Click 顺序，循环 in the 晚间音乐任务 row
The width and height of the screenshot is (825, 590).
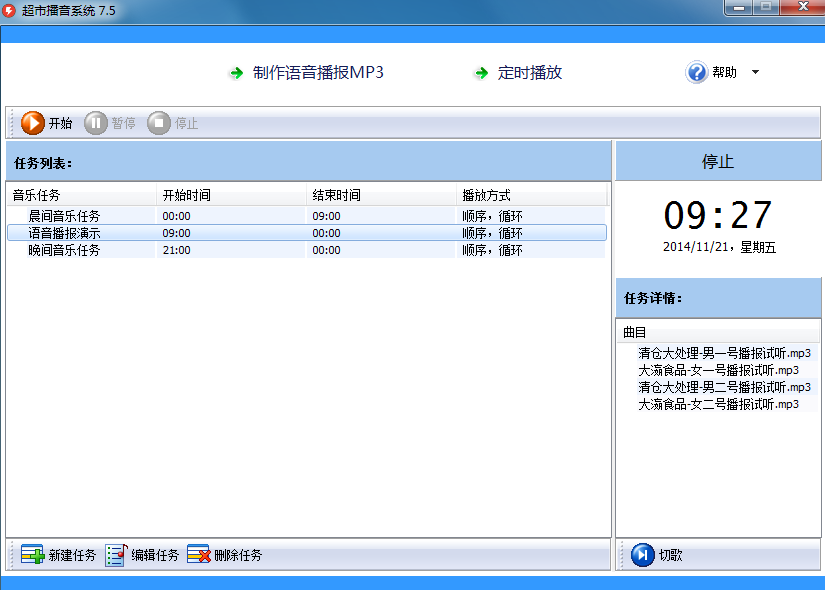click(492, 250)
